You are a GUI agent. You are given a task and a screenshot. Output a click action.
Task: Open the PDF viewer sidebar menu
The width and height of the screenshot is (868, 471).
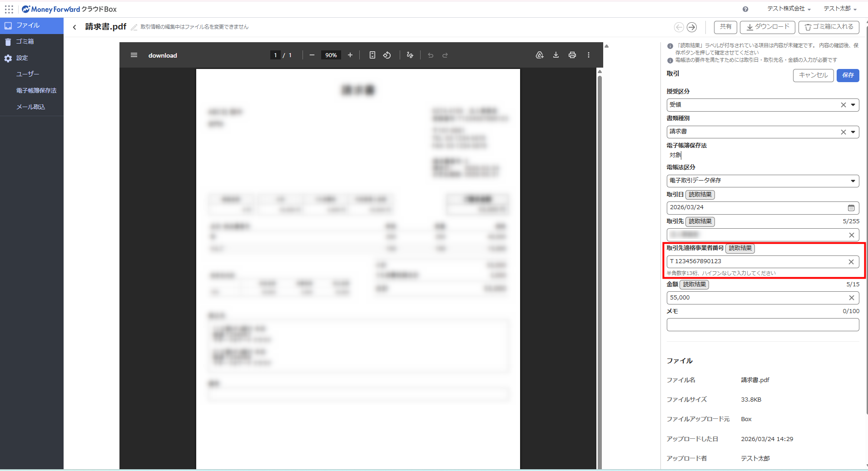[x=134, y=55]
